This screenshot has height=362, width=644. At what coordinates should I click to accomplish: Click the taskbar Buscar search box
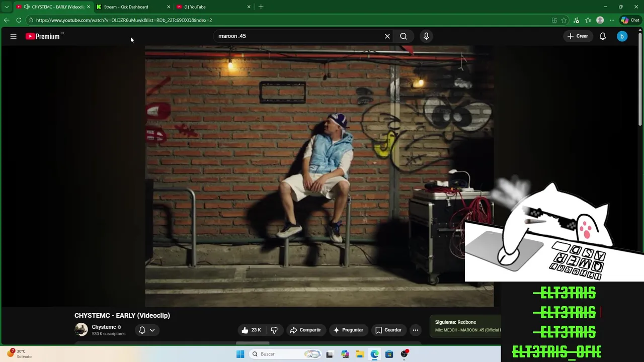pyautogui.click(x=285, y=354)
